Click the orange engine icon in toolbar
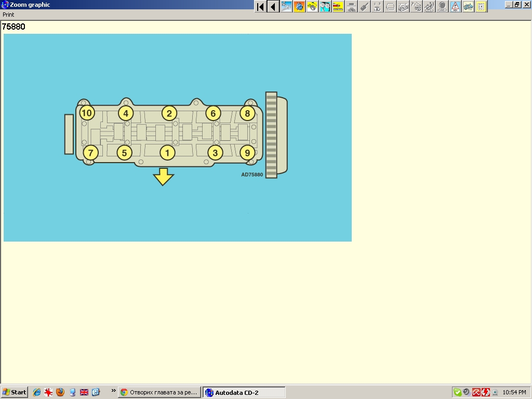This screenshot has width=532, height=399. [299, 7]
